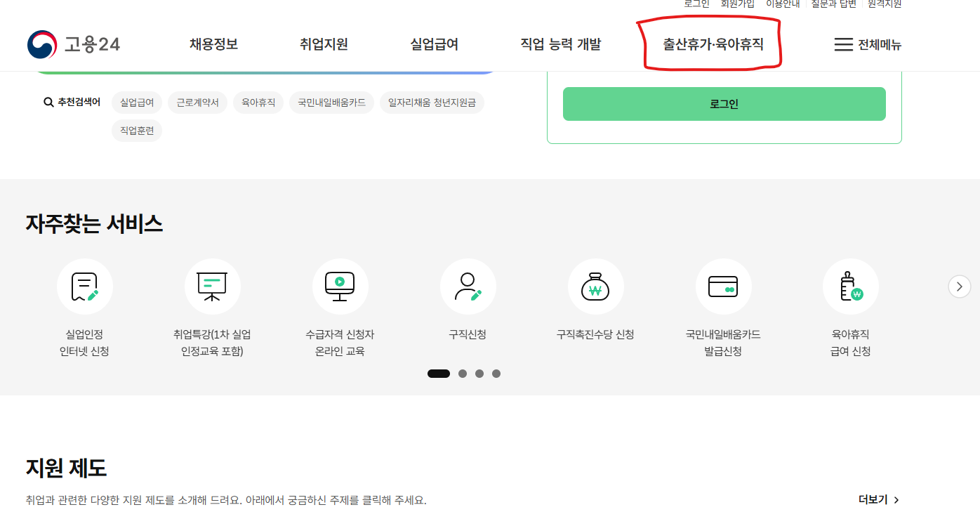980x519 pixels.
Task: Select the 취업특강(1차 실업 인정교육 포함) icon
Action: click(x=212, y=286)
